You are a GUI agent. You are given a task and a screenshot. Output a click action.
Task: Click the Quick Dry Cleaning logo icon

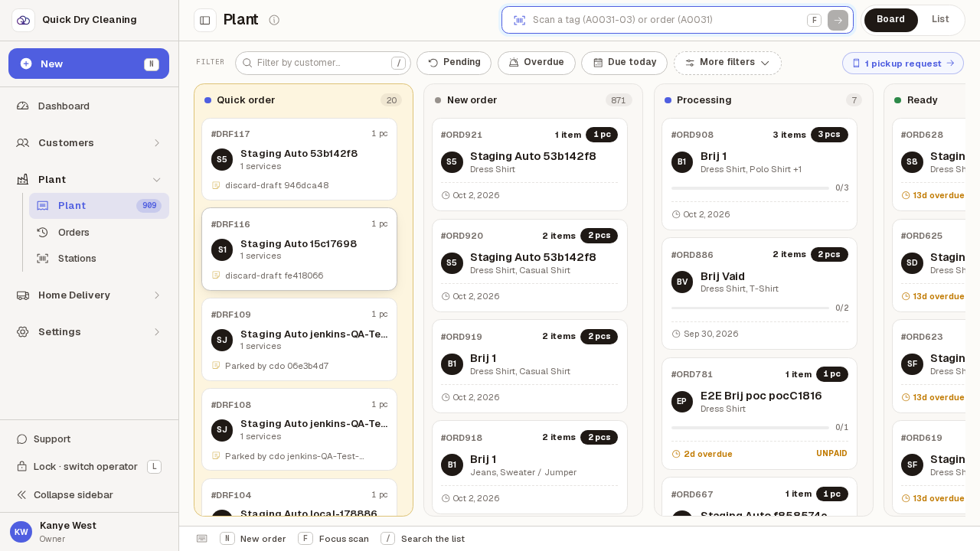pyautogui.click(x=23, y=20)
